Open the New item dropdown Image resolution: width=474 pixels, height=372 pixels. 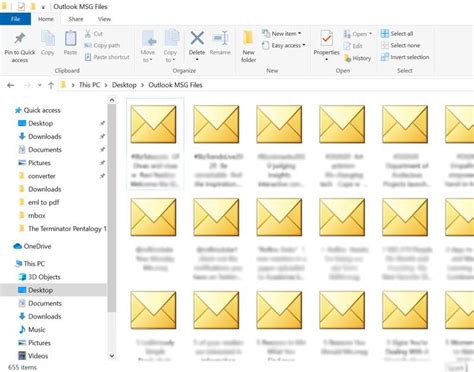tap(281, 34)
